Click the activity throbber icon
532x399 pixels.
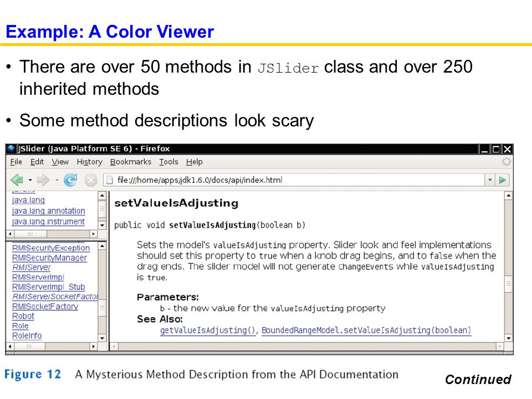click(506, 162)
